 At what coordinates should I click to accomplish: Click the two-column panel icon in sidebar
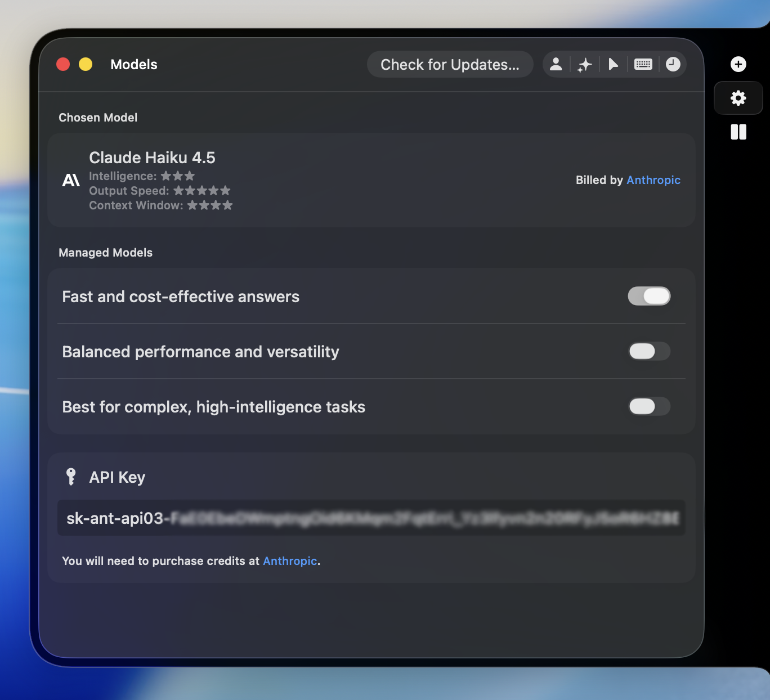[738, 132]
